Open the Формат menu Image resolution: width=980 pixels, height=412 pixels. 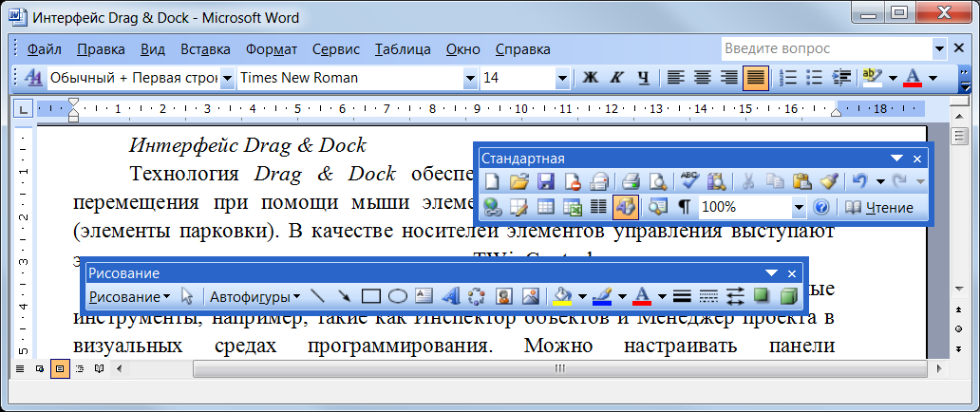click(272, 49)
